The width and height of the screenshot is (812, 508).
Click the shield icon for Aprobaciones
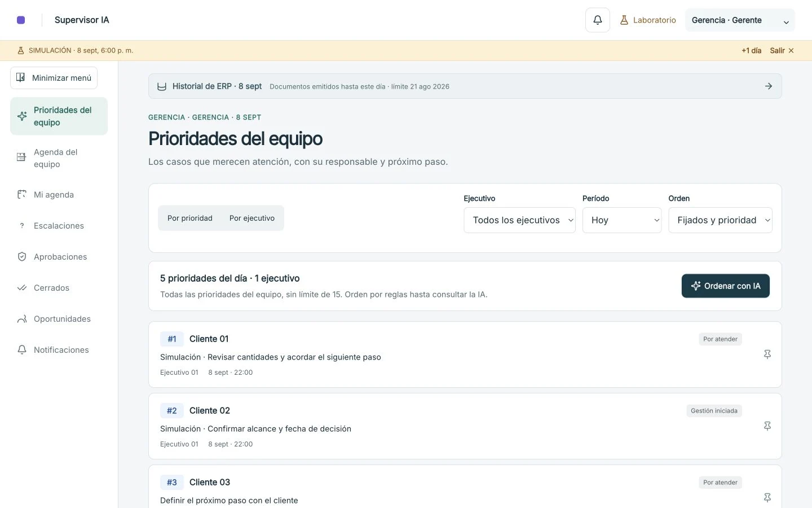click(21, 257)
